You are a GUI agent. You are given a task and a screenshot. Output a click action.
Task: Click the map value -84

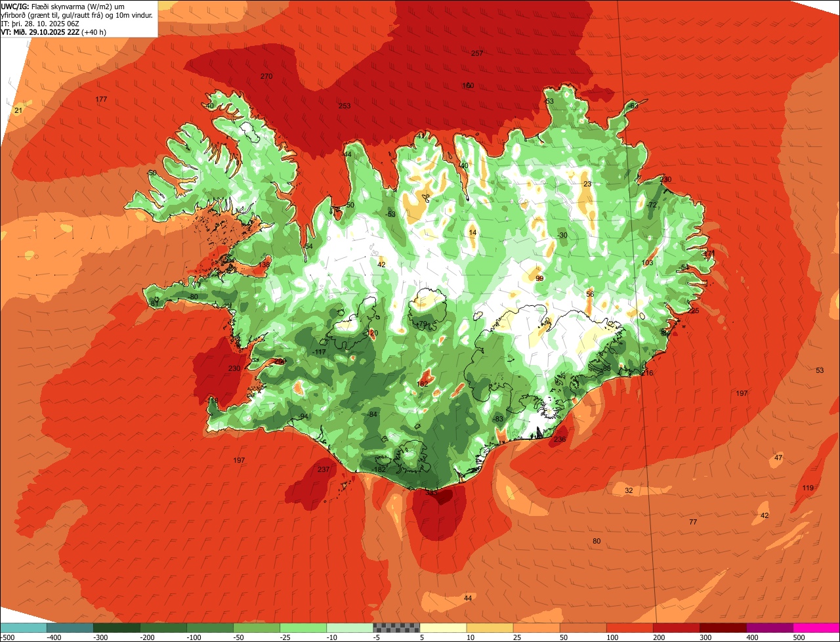pos(373,414)
